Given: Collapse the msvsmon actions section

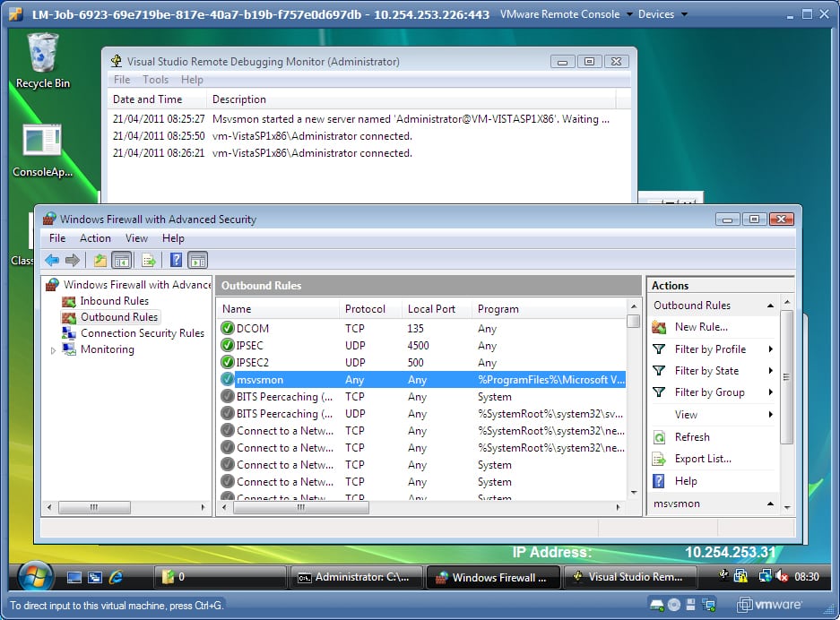Looking at the screenshot, I should coord(770,504).
